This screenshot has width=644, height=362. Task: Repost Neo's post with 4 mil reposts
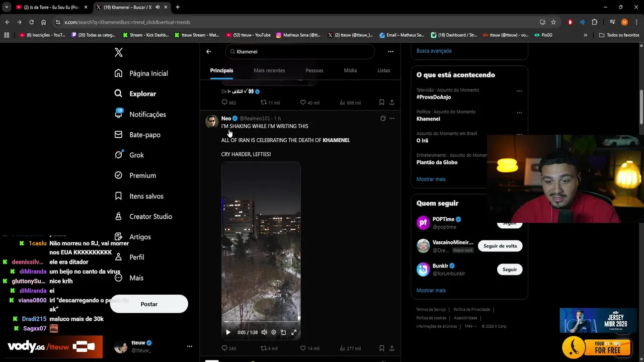point(269,348)
